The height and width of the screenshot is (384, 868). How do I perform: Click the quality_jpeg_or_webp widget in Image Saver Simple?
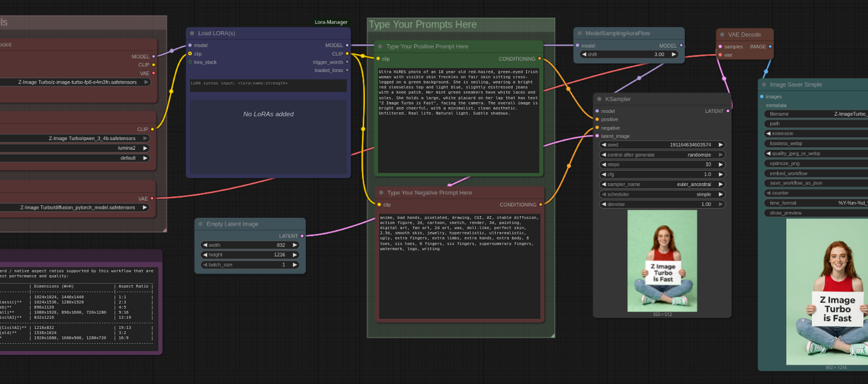point(816,154)
